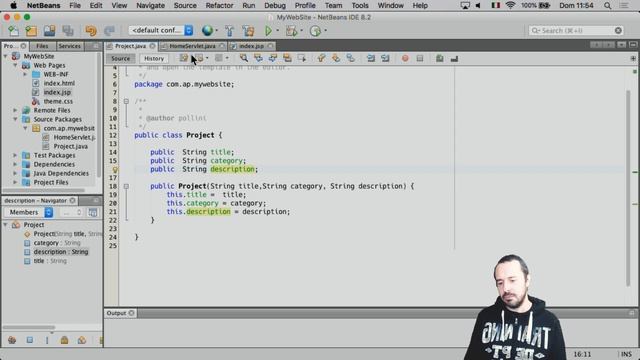This screenshot has width=640, height=360.
Task: Click the Debug Project icon
Action: coord(291,31)
